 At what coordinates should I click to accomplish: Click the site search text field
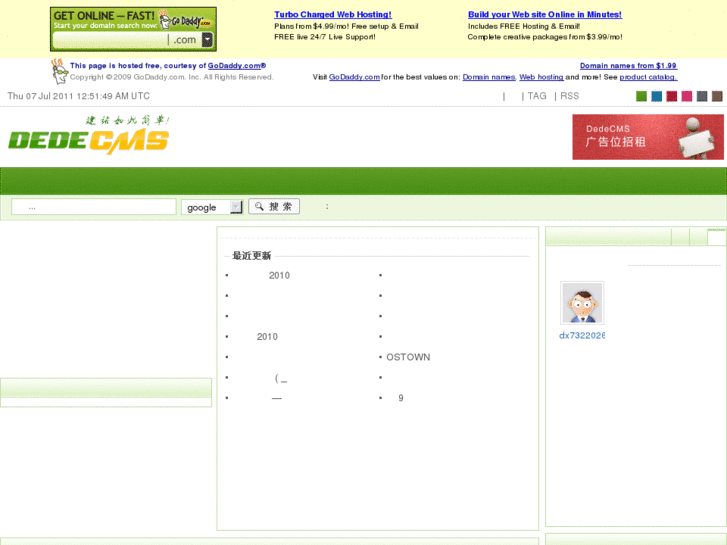coord(94,207)
